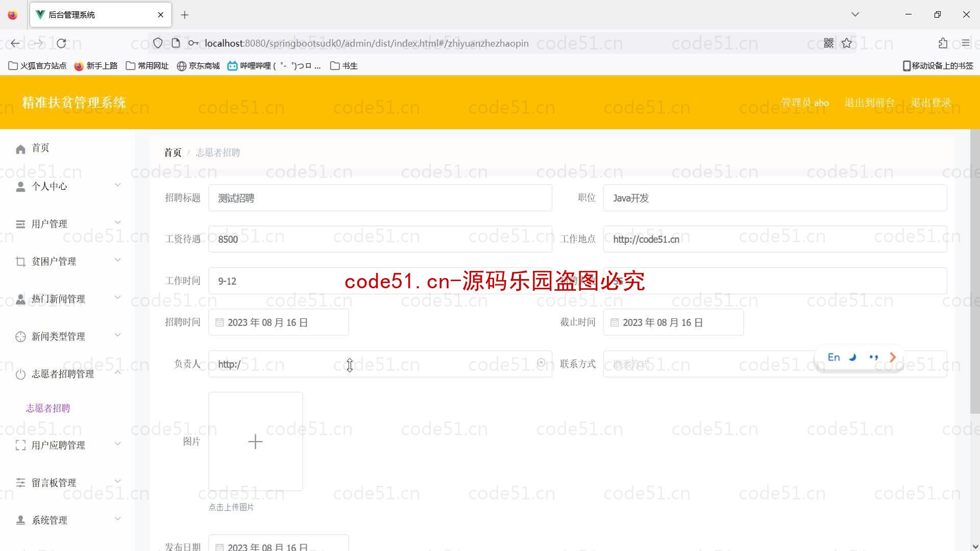Click the 发布日期 date field
Screen dimensions: 980x551
(x=278, y=544)
